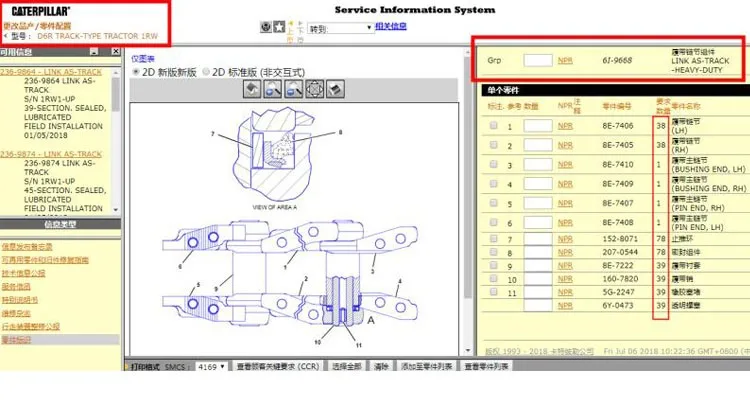The height and width of the screenshot is (400, 750).
Task: Click the 更改品户/零件配置 link in header
Action: pyautogui.click(x=37, y=26)
